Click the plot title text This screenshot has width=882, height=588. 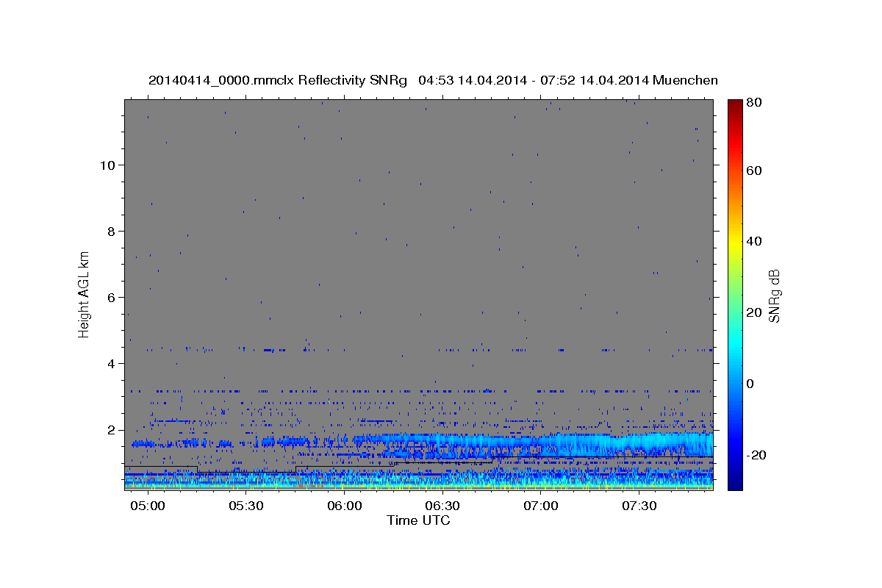click(x=433, y=80)
